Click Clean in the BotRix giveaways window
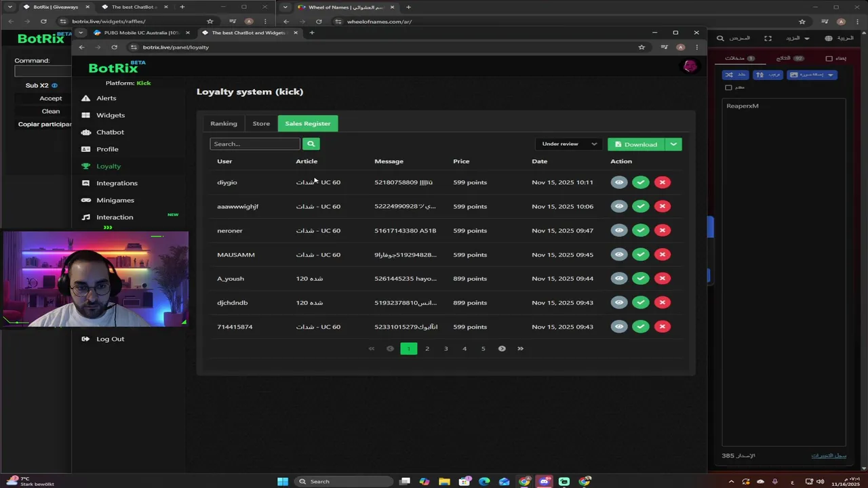 point(50,111)
